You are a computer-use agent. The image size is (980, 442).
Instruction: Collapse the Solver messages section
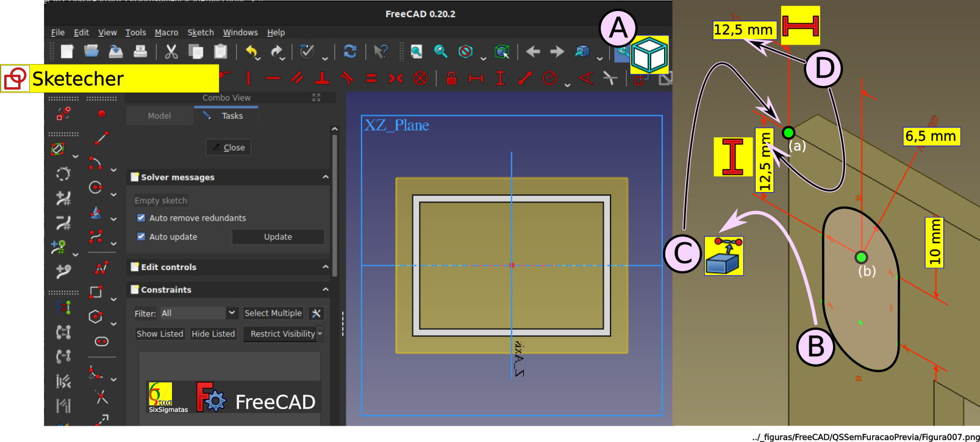(326, 177)
